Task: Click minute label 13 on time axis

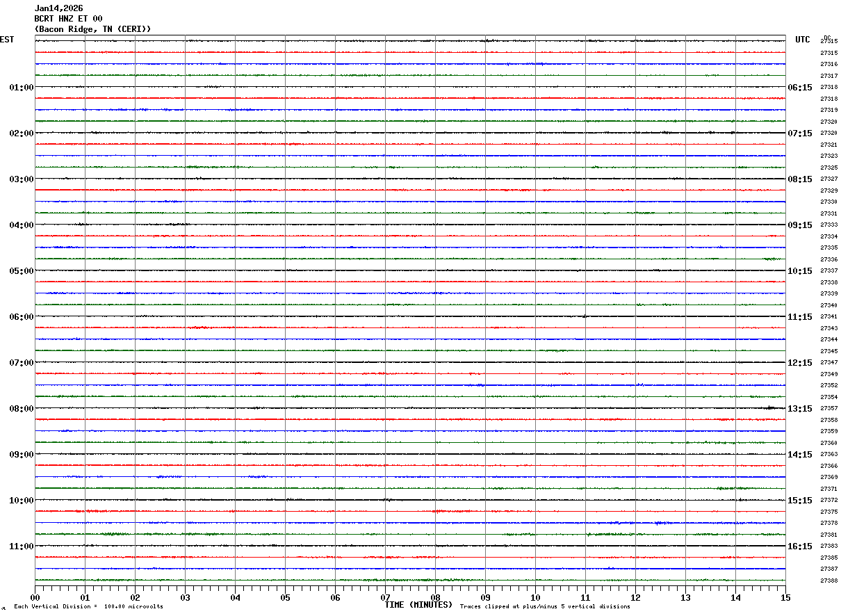Action: [x=685, y=597]
